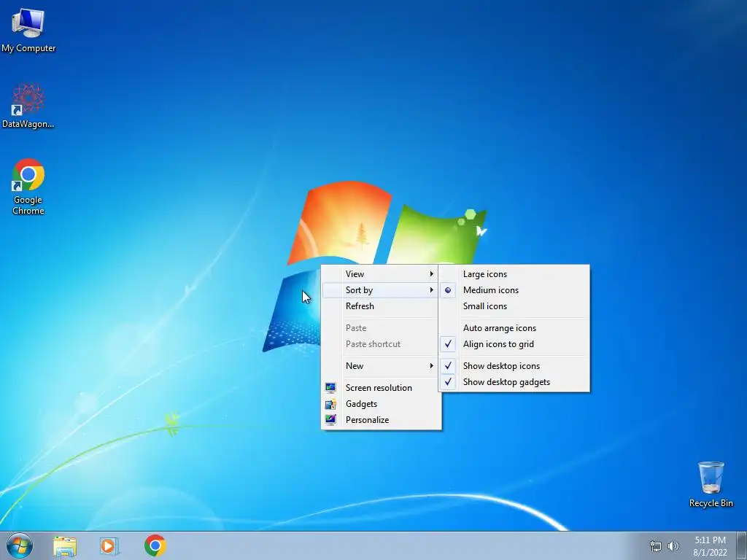Select Personalize in the context menu
This screenshot has height=560, width=747.
click(380, 420)
